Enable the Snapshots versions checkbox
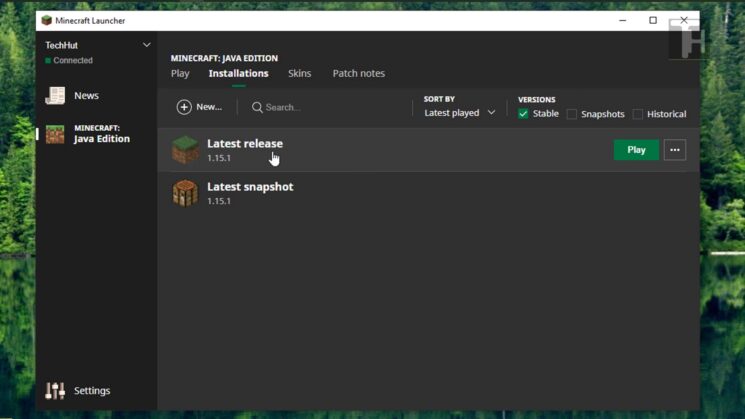Screen dimensions: 745x419 [572, 114]
